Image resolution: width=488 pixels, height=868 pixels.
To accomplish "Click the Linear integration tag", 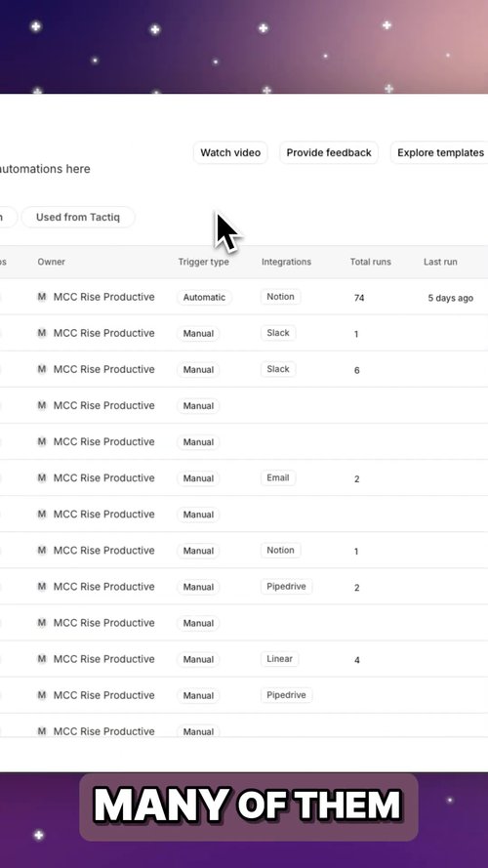I will [279, 659].
